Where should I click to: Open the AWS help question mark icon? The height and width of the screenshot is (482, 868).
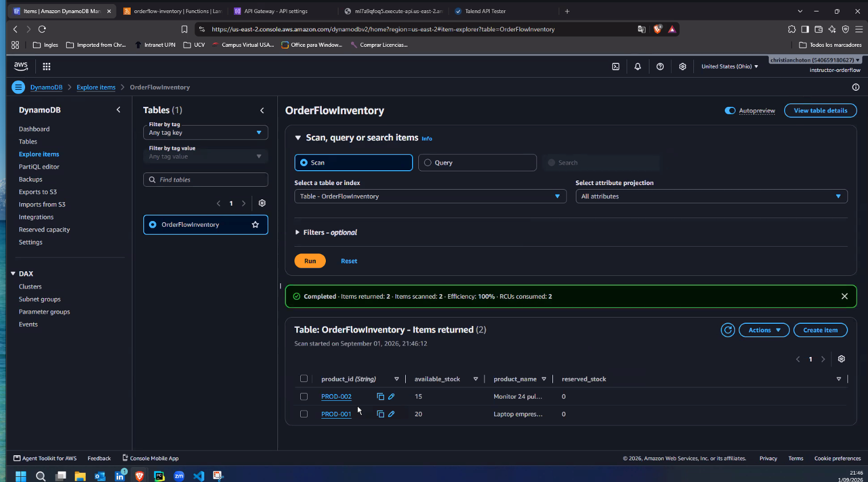(660, 66)
